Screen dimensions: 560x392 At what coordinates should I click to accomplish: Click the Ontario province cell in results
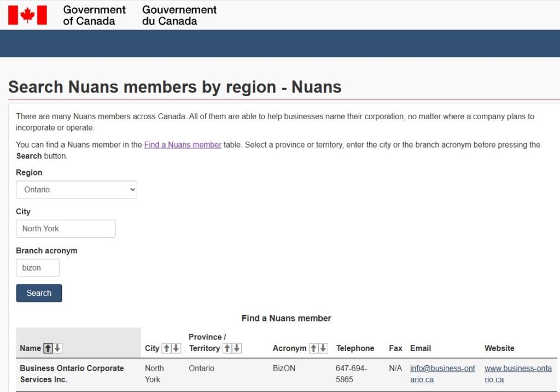pyautogui.click(x=201, y=368)
